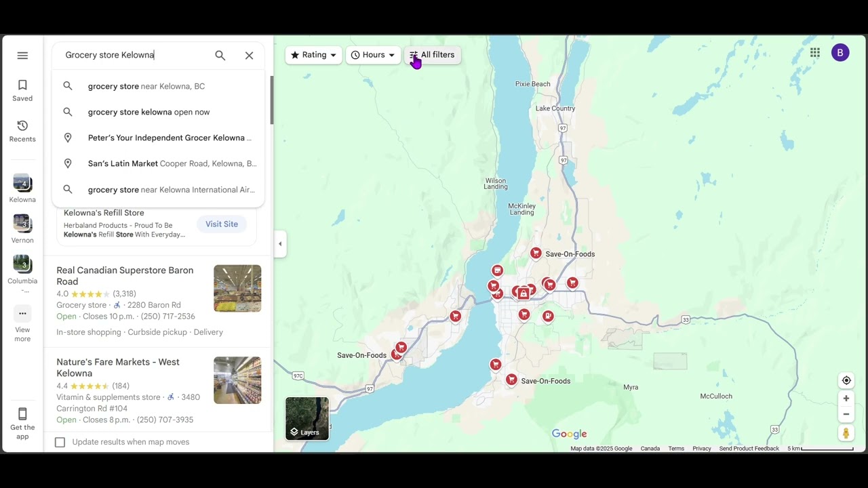Select suggestion 'grocery store kelowna open now'
Screen dimensions: 868x488
tap(158, 112)
